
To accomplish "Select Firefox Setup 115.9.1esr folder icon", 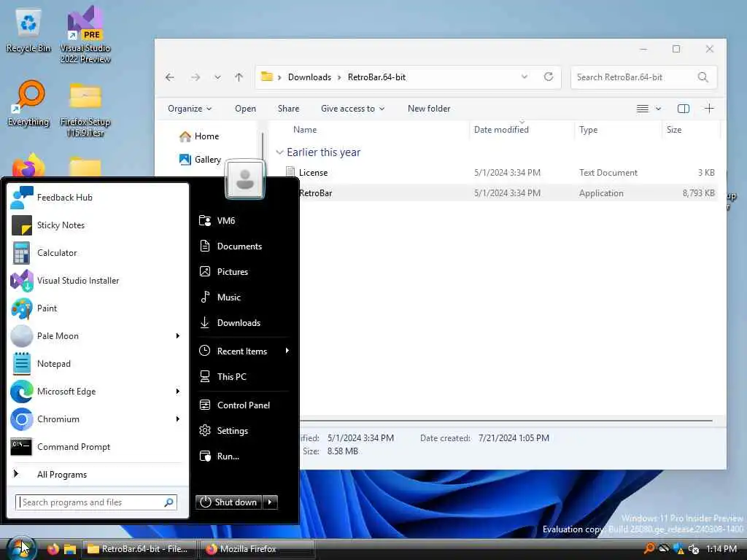I will (85, 110).
